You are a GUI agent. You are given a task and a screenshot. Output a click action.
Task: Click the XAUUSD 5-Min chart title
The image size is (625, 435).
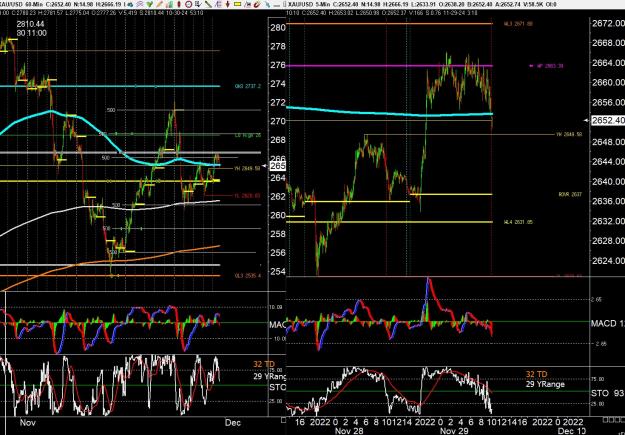pos(308,4)
